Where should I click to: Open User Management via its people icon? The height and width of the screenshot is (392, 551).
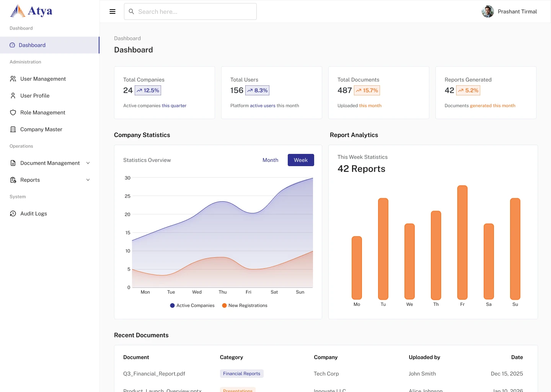[x=13, y=79]
